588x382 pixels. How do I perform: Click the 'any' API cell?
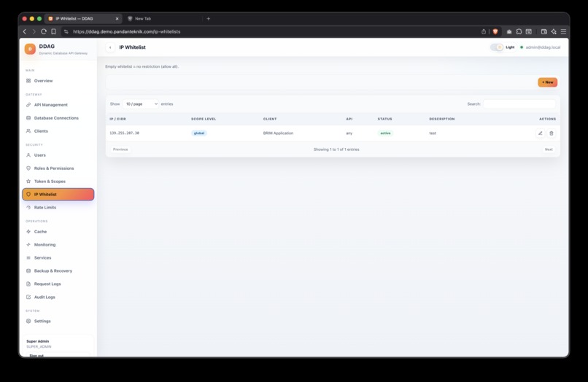point(349,133)
